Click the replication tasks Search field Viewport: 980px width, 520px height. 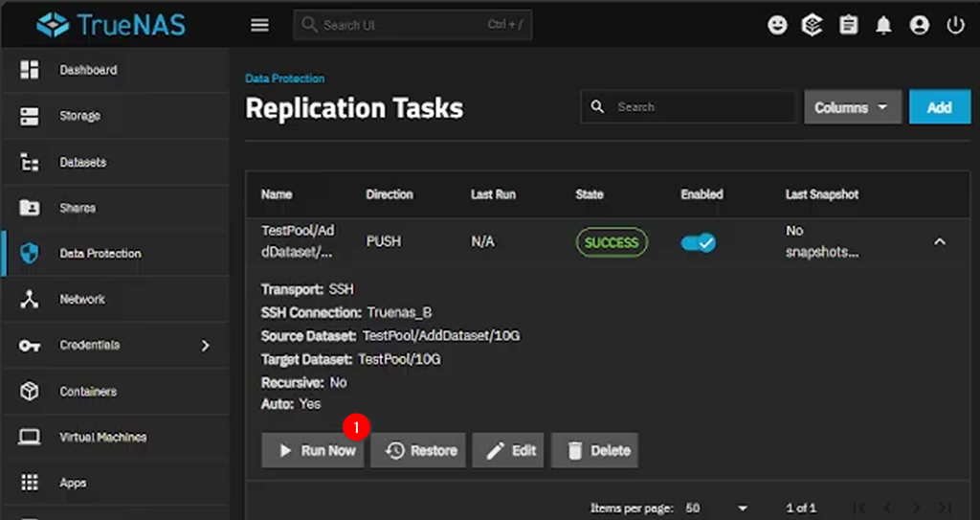coord(699,107)
